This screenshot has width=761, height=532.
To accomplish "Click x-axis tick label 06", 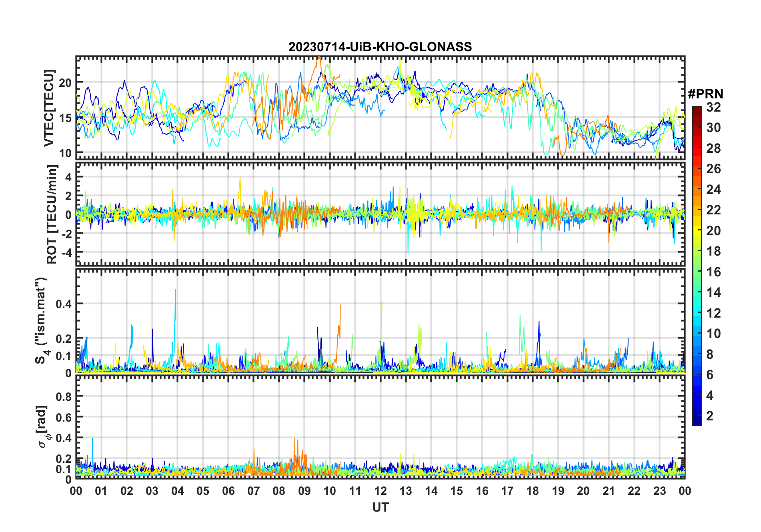I will coord(228,491).
